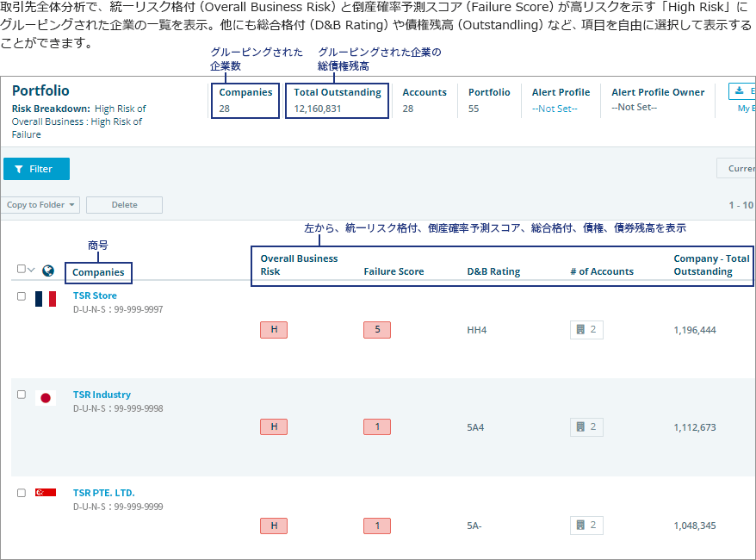Screen dimensions: 756x560
Task: Expand the select-all chevron dropdown
Action: coord(31,270)
